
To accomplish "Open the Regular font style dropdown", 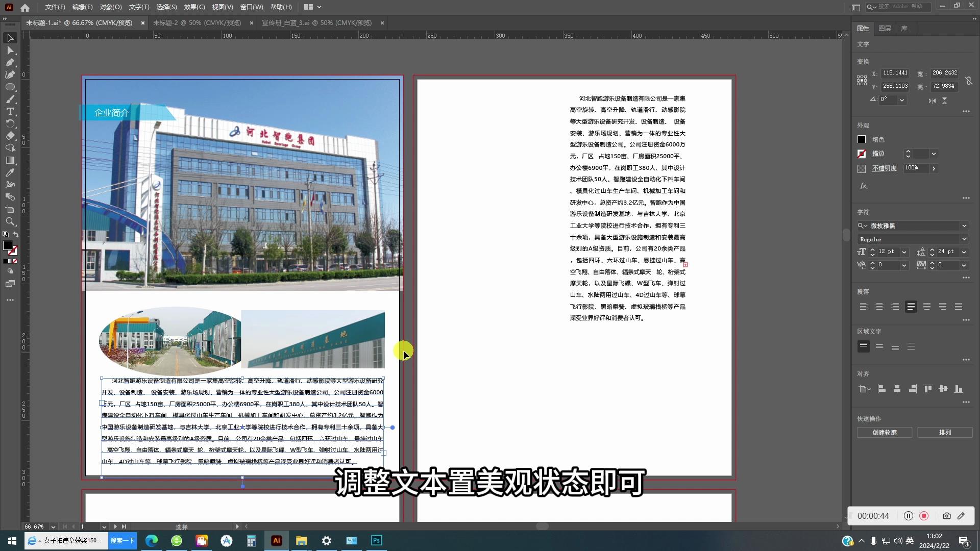I will pos(964,239).
